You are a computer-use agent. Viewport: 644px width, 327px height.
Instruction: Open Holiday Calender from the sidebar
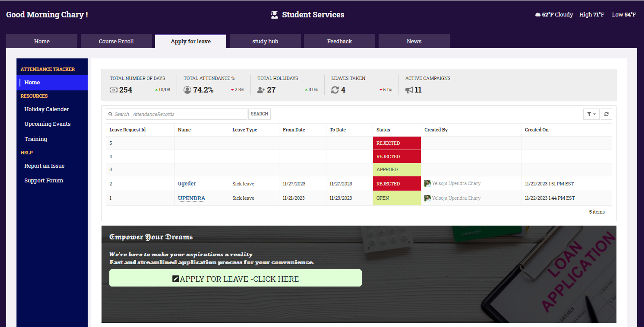pos(46,109)
